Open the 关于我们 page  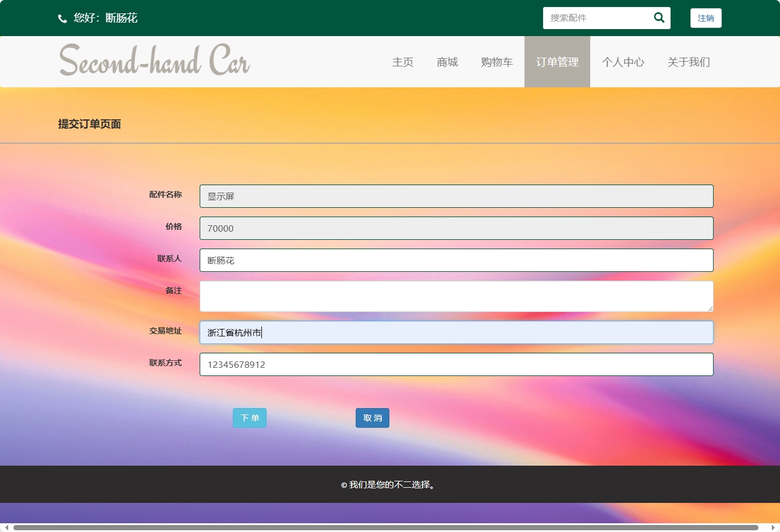pyautogui.click(x=689, y=62)
